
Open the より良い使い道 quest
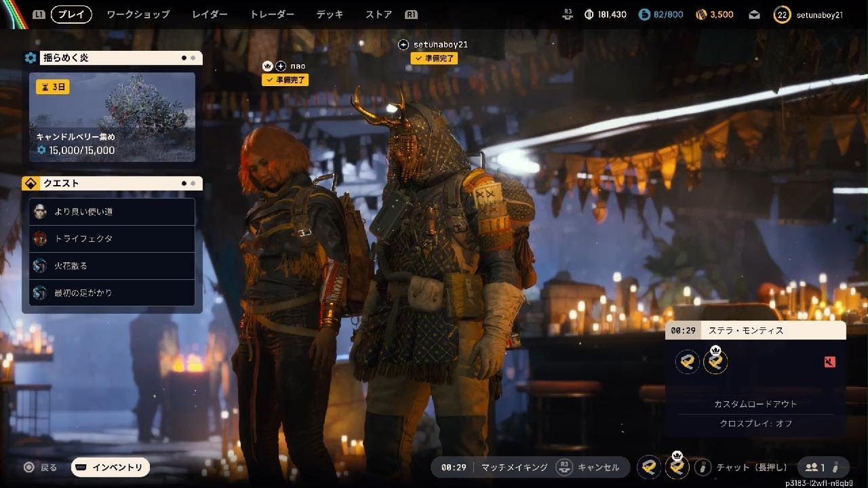(112, 211)
